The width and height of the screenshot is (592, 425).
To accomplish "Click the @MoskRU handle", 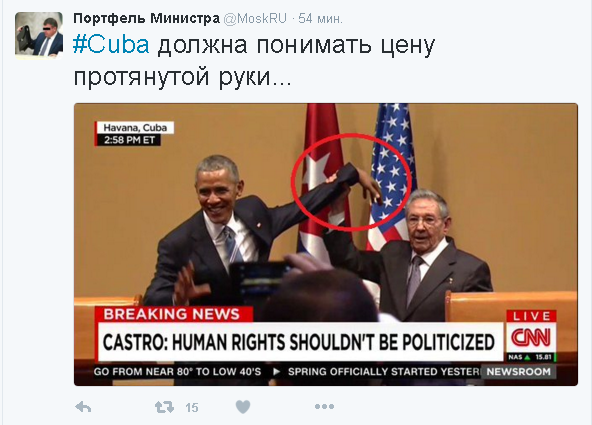I will (255, 18).
